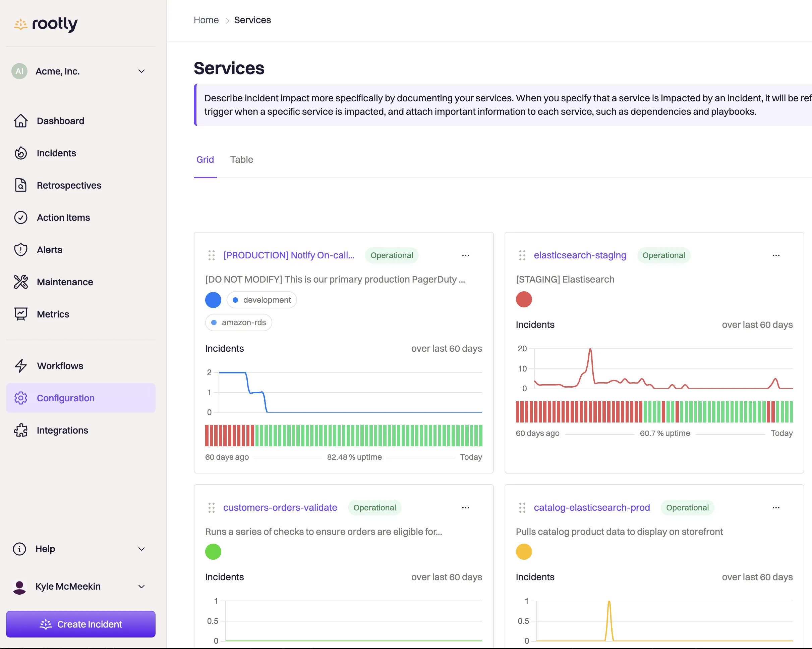Click the Integrations puzzle piece icon
The width and height of the screenshot is (812, 649).
click(21, 431)
